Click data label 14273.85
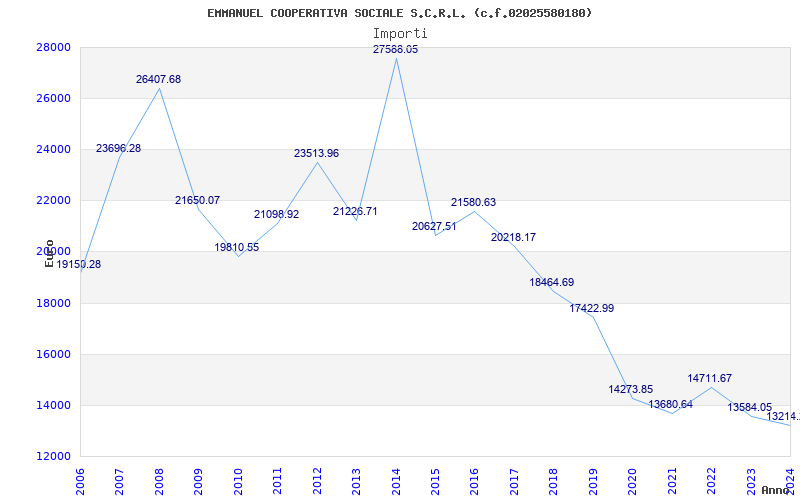The image size is (800, 500). pos(631,389)
